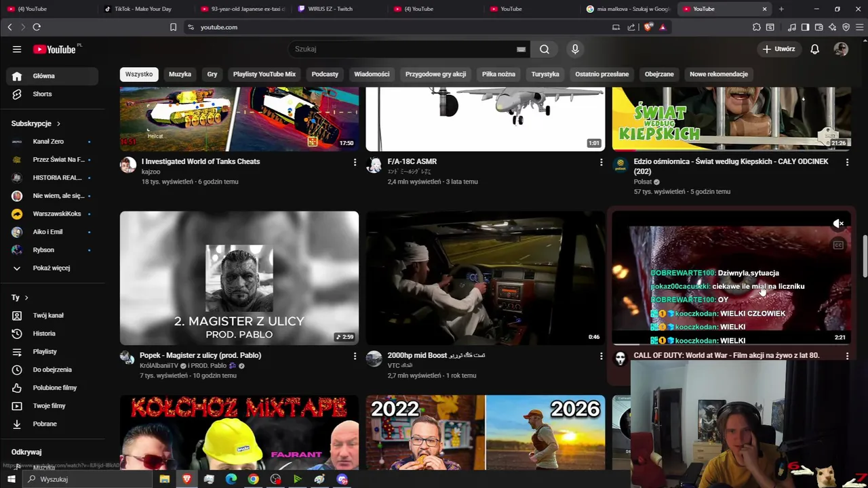868x488 pixels.
Task: Select the Gry filter chip
Action: coord(212,74)
